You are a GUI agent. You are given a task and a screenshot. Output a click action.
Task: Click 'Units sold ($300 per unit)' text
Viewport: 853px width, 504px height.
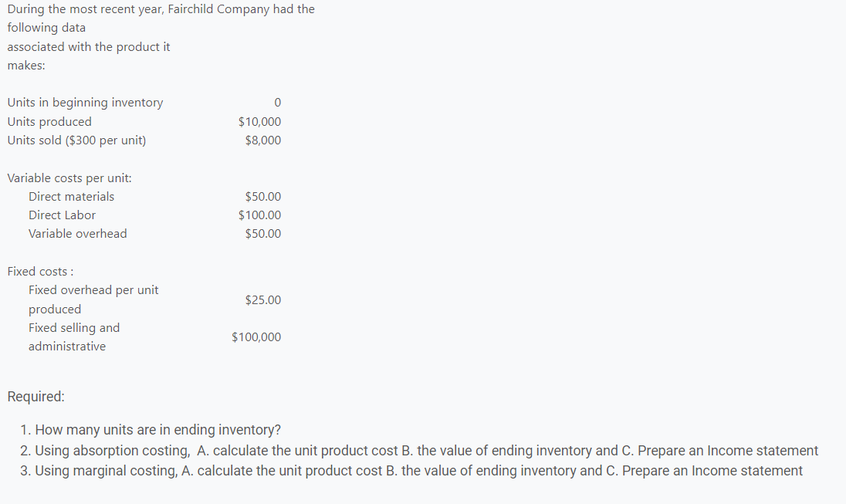76,140
